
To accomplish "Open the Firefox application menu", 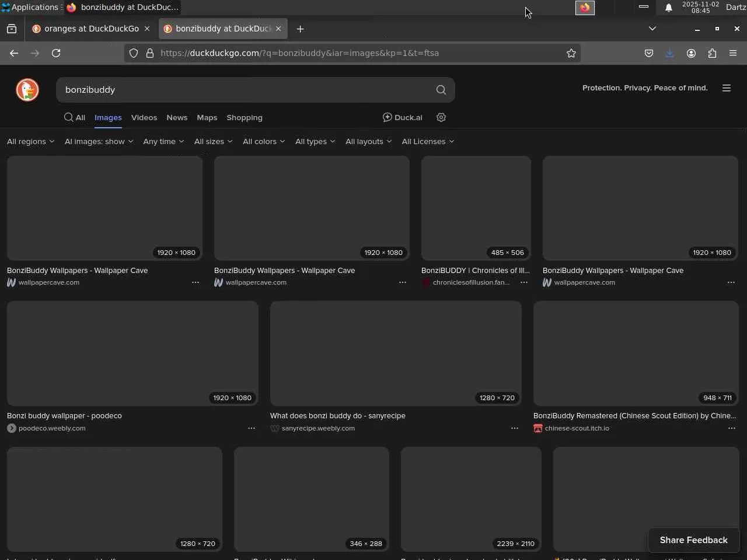I will (733, 53).
